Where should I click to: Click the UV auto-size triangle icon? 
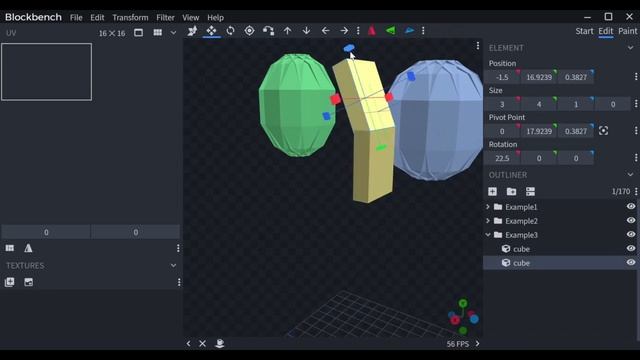pyautogui.click(x=28, y=248)
